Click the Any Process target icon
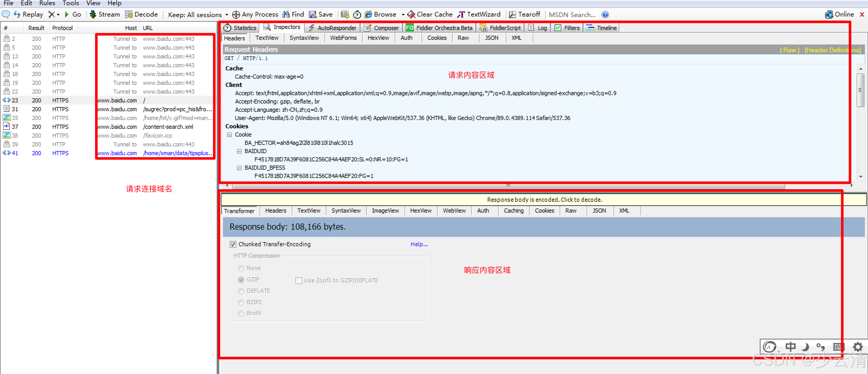This screenshot has height=374, width=868. [x=236, y=14]
